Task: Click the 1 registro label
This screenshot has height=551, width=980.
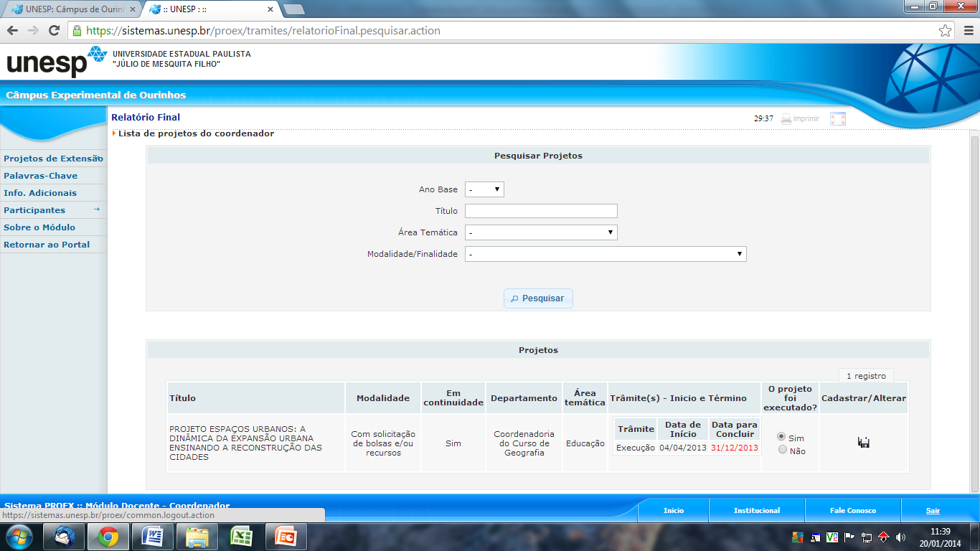Action: tap(866, 376)
